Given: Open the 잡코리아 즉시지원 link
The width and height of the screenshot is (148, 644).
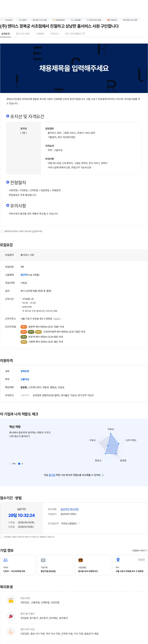Looking at the screenshot, I should click(69, 509).
